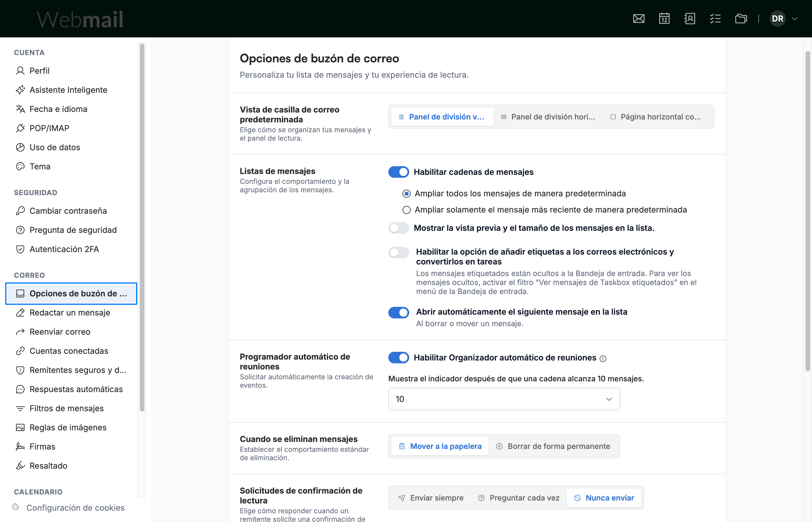This screenshot has width=812, height=522.
Task: Toggle Abrir automáticamente el siguiente mensaje switch
Action: 398,313
